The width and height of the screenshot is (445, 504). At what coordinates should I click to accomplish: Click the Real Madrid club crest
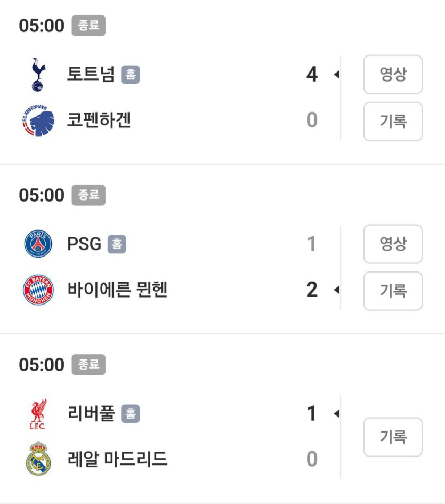(38, 459)
